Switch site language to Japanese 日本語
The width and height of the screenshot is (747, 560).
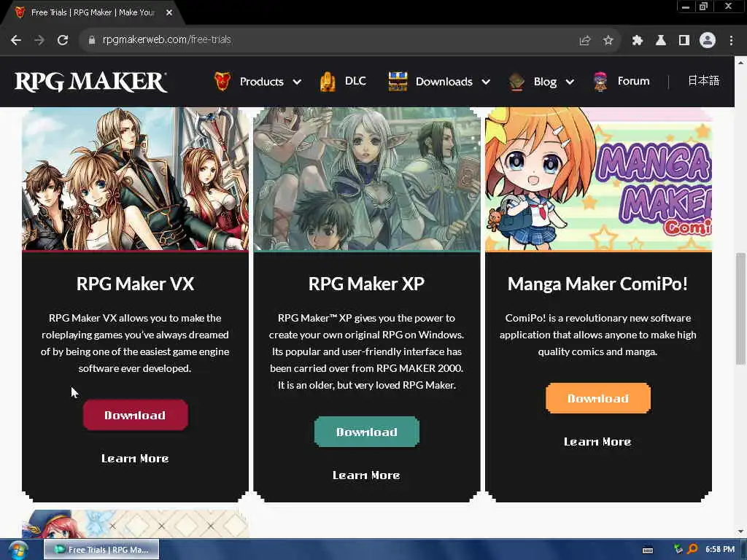coord(703,80)
